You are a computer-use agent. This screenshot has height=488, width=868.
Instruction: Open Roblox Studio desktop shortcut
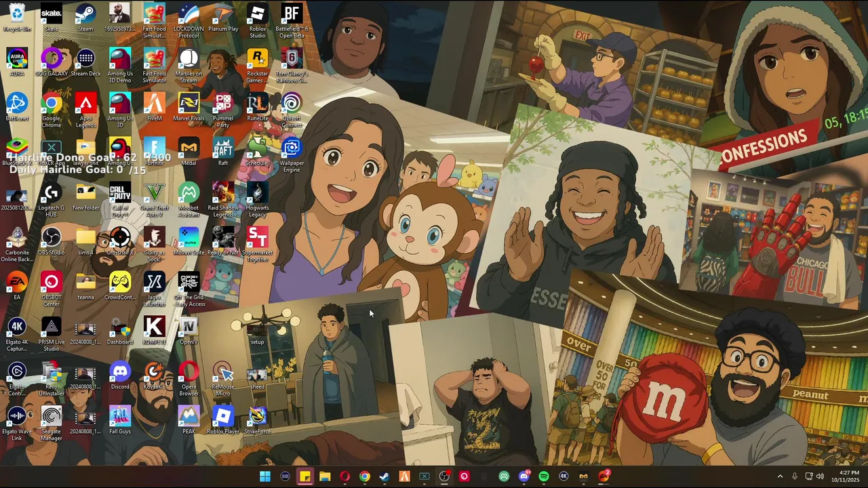click(x=258, y=21)
